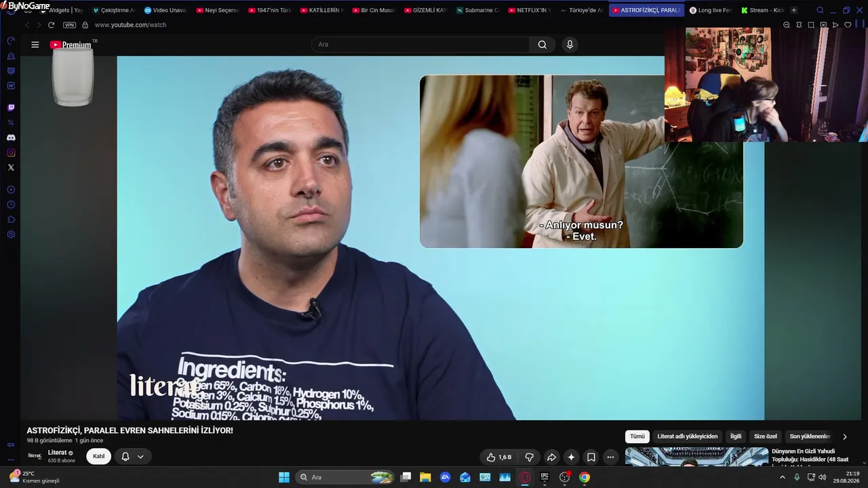The image size is (868, 488).
Task: Open a new browser tab
Action: pyautogui.click(x=794, y=10)
